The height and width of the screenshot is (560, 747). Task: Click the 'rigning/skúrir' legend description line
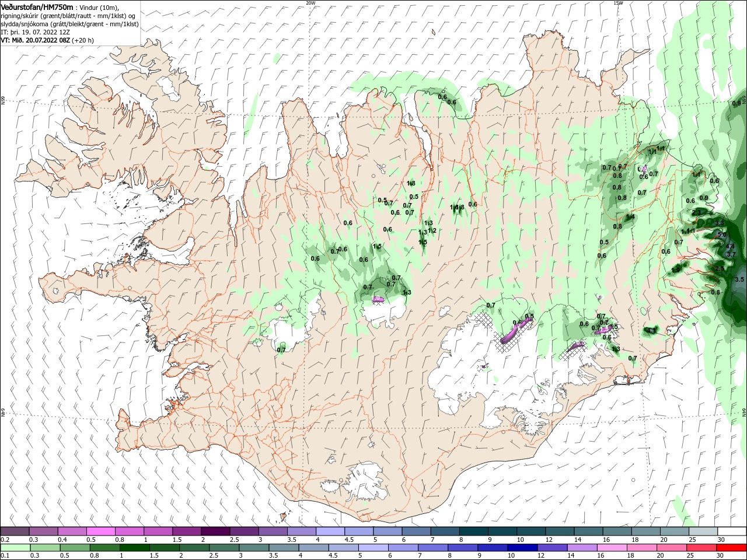coord(68,15)
